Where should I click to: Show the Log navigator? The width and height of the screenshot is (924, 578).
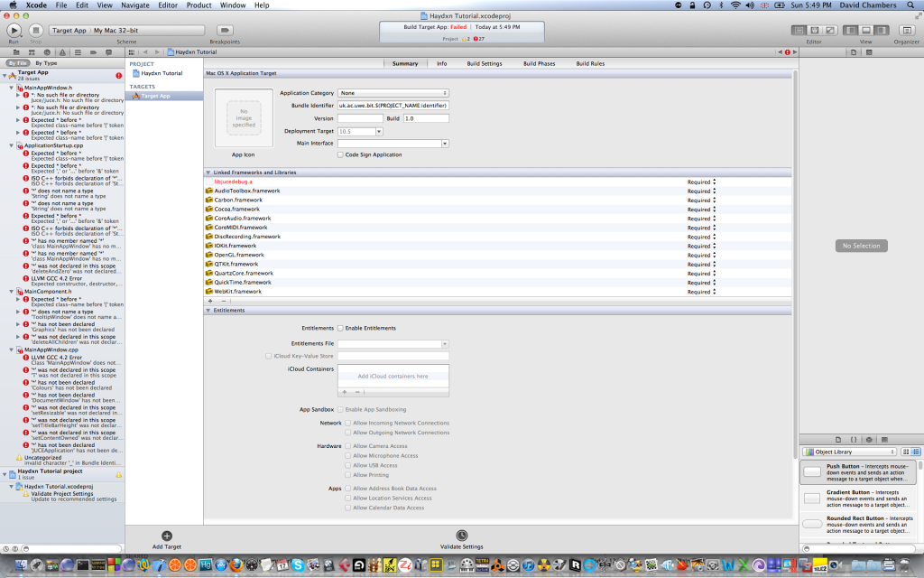108,52
